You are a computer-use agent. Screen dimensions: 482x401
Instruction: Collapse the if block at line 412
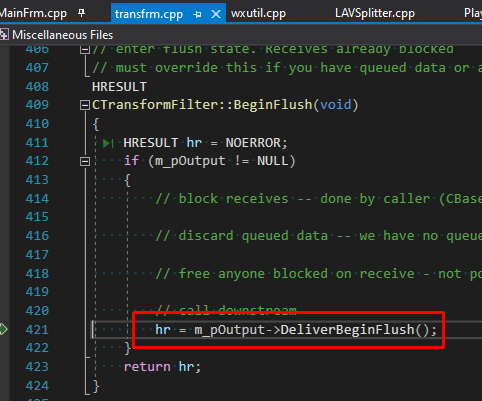click(85, 161)
